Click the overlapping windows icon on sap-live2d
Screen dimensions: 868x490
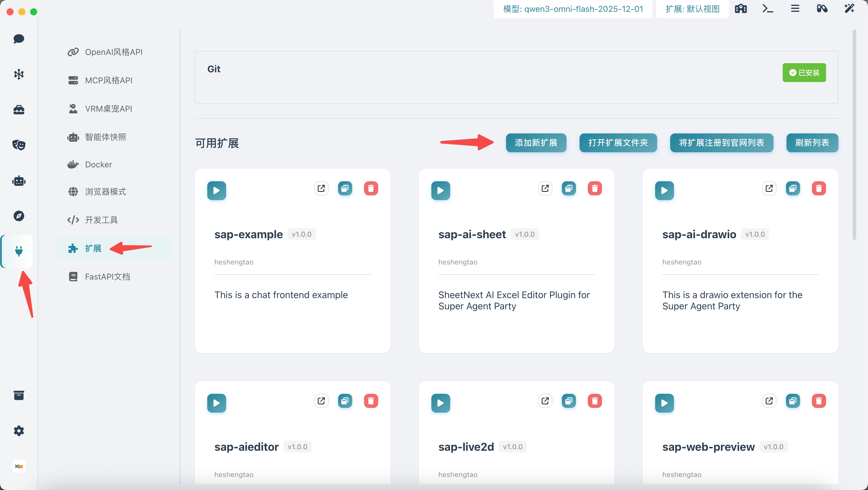[569, 401]
